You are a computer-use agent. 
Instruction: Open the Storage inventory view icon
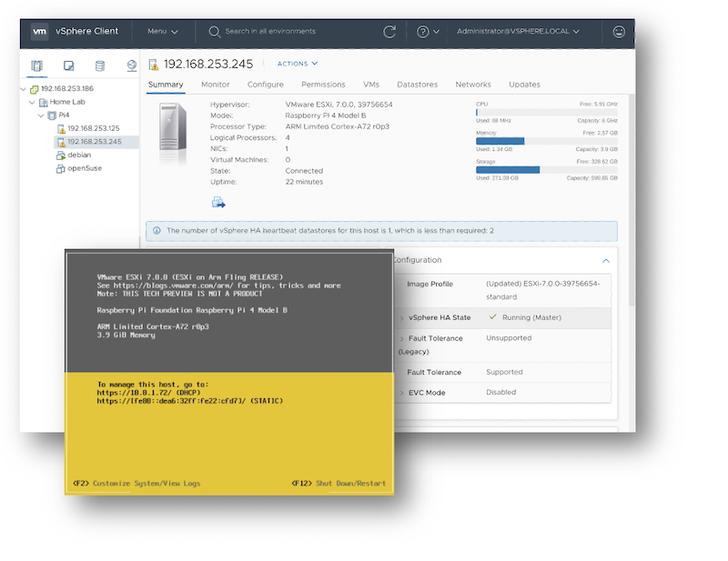(x=100, y=65)
